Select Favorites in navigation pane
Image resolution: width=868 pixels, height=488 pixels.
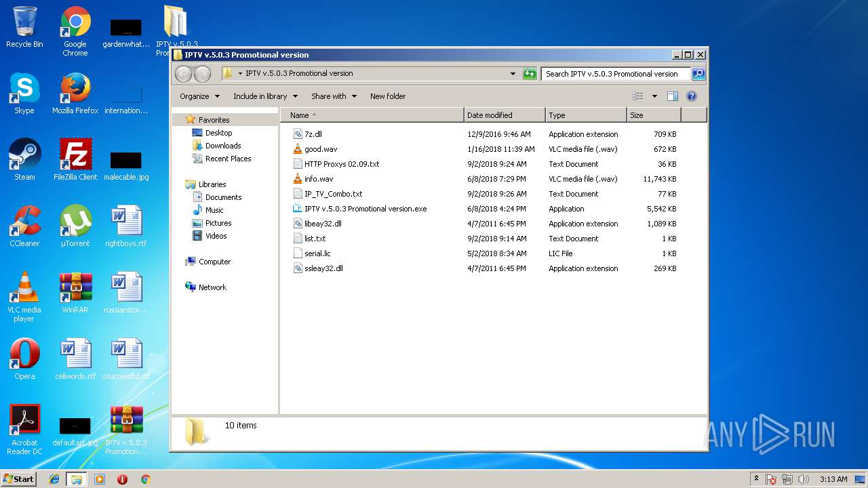tap(214, 120)
